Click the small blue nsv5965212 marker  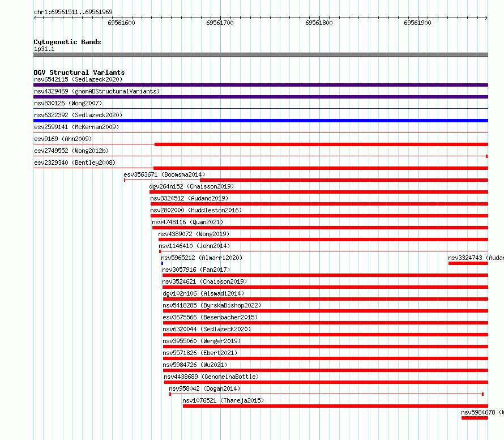[x=163, y=263]
